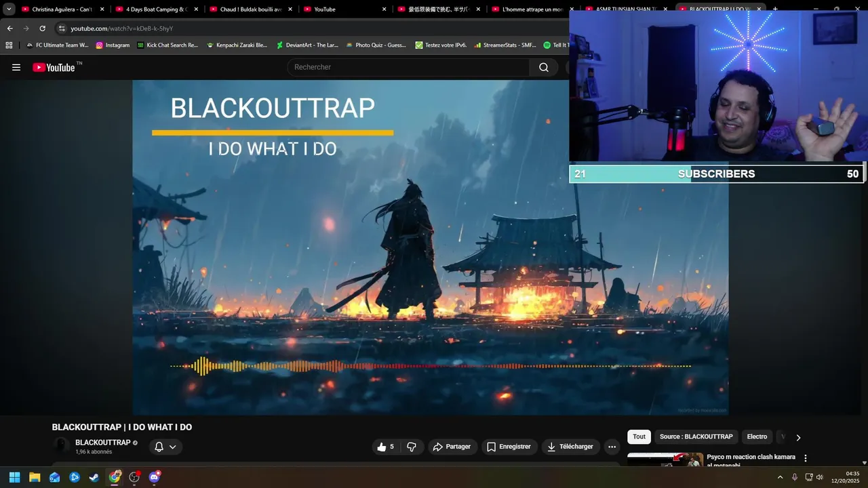Show hidden system tray icons chevron
This screenshot has height=488, width=868.
(780, 477)
